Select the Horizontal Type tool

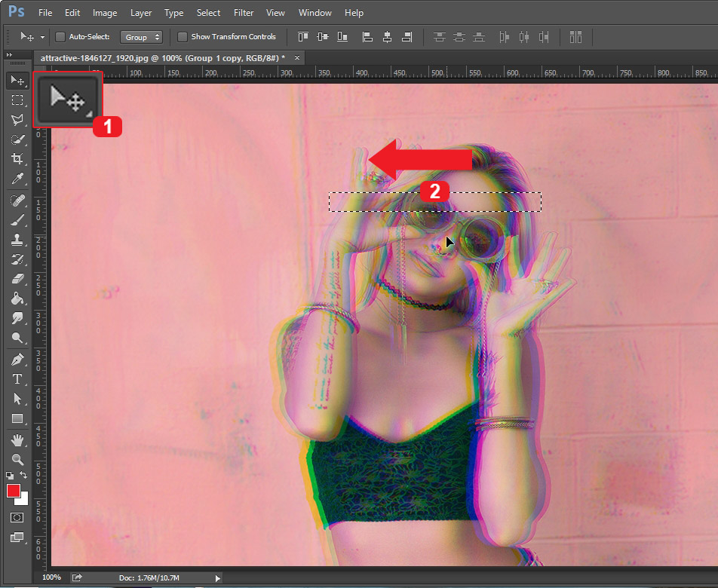pos(17,379)
